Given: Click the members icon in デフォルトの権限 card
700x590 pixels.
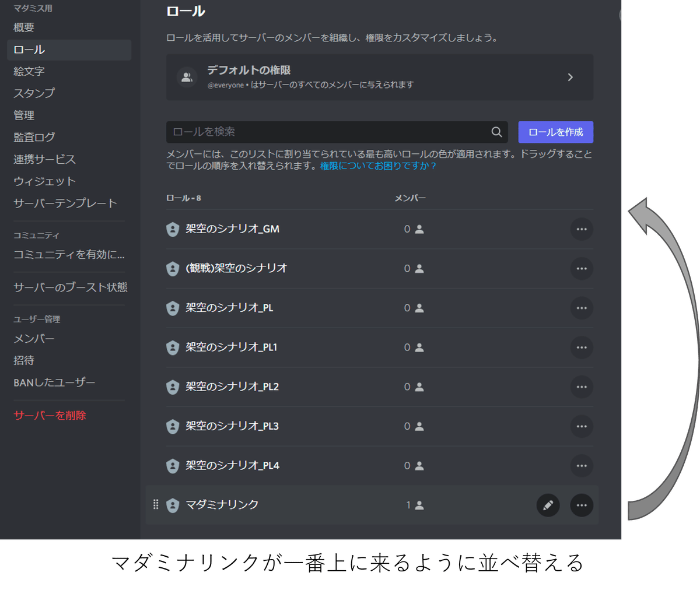Looking at the screenshot, I should point(187,77).
